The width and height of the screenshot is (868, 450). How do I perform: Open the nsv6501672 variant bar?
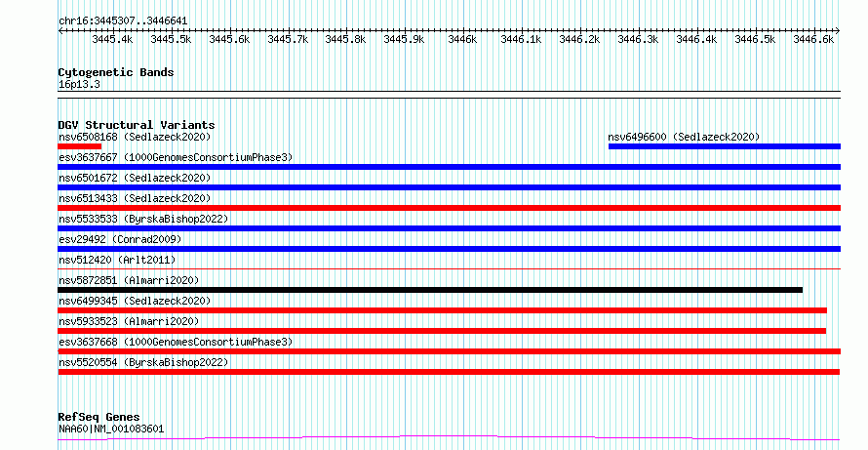449,187
